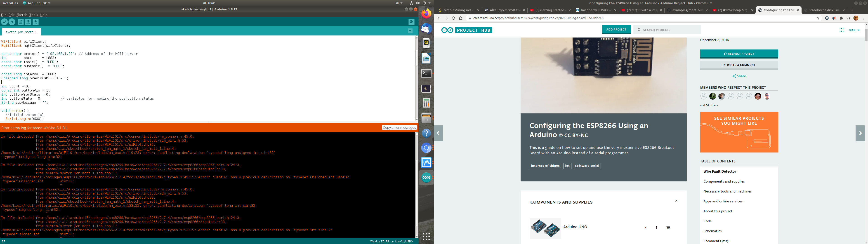Open Firefox from the Ubuntu dock
Viewport: 868px width, 244px height.
[x=426, y=14]
